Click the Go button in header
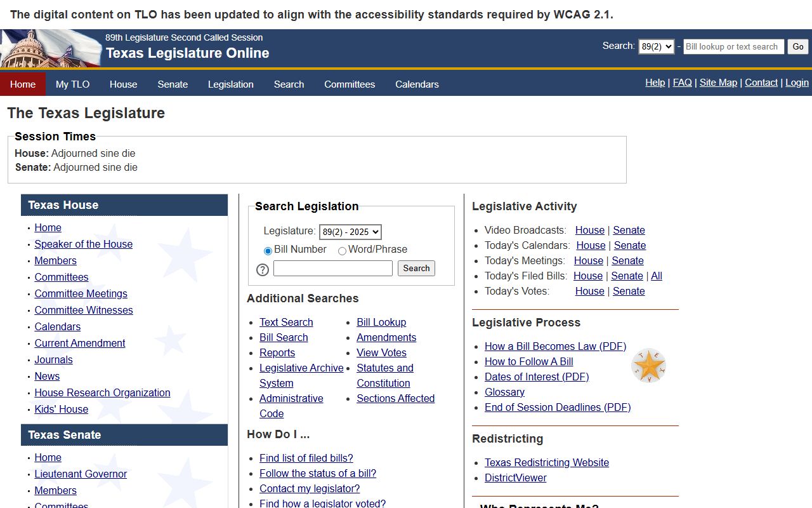 (x=798, y=46)
